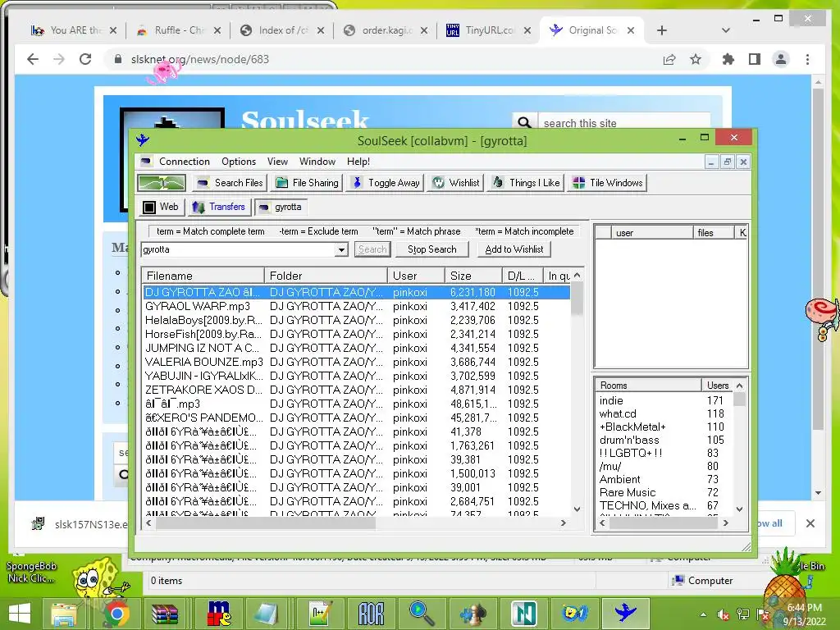Open Chrome extensions puzzle icon
The height and width of the screenshot is (630, 840).
tap(728, 59)
